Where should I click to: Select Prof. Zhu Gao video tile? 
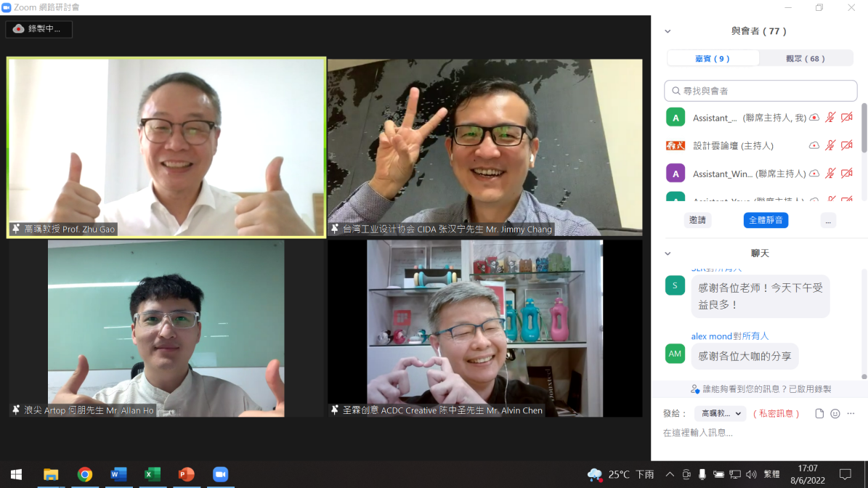tap(166, 147)
